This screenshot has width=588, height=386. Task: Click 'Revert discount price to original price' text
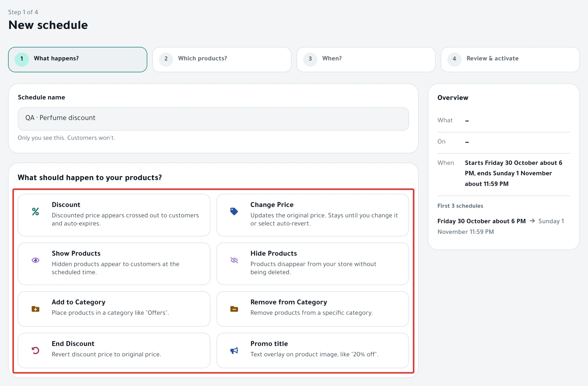pyautogui.click(x=106, y=354)
